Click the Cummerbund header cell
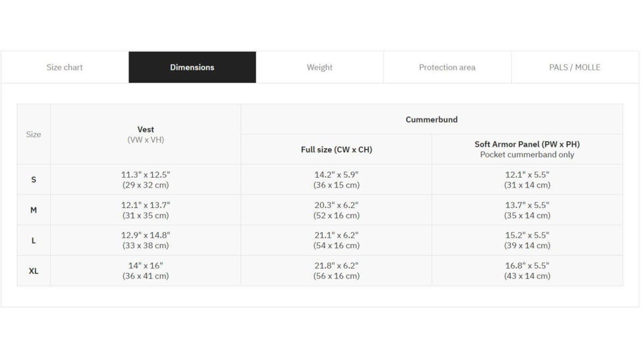 [431, 119]
